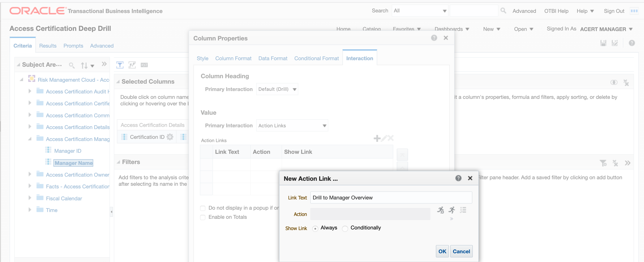Screen dimensions: 644x262
Task: Check Do not display in a popup
Action: point(203,208)
